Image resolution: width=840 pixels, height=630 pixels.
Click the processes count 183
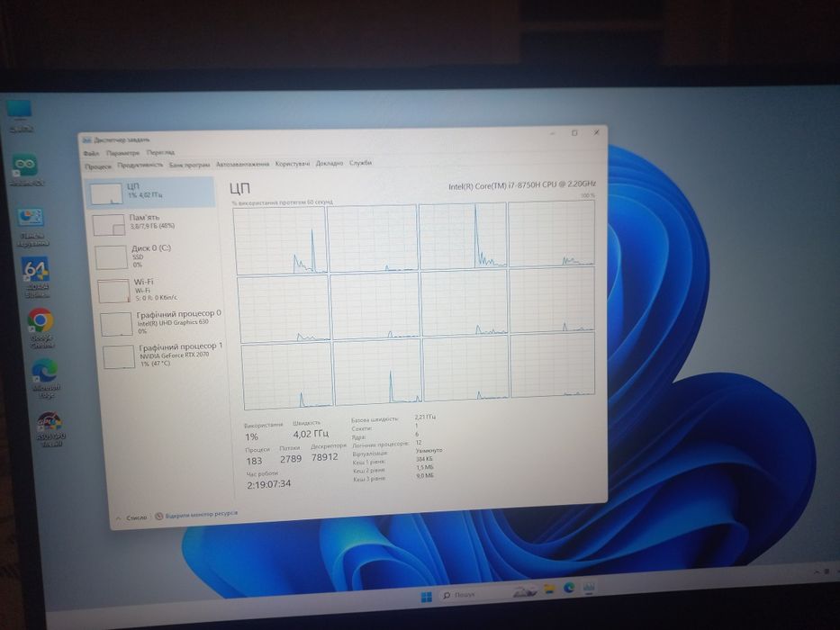(x=254, y=461)
